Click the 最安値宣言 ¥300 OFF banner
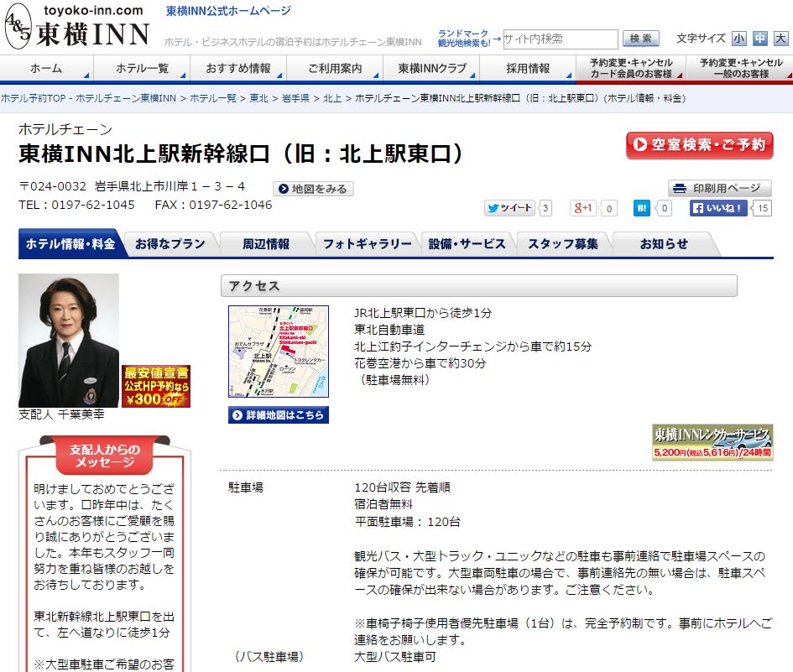This screenshot has height=672, width=793. point(156,386)
